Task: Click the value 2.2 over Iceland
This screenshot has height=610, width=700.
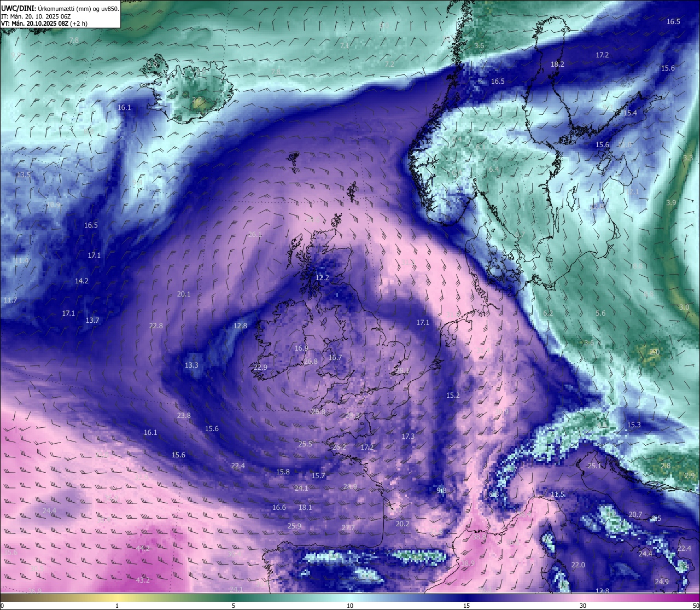Action: coord(197,100)
